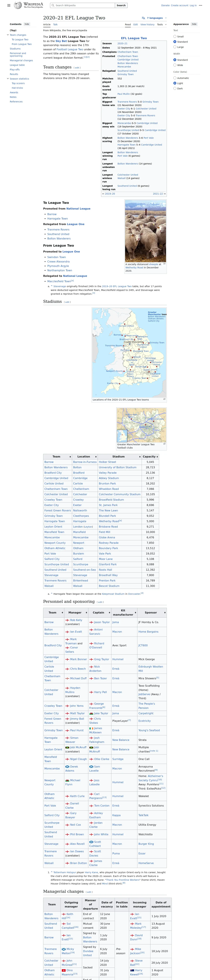Jump to Managerial changes in Contents sidebar
The height and width of the screenshot is (980, 210).
point(21,60)
